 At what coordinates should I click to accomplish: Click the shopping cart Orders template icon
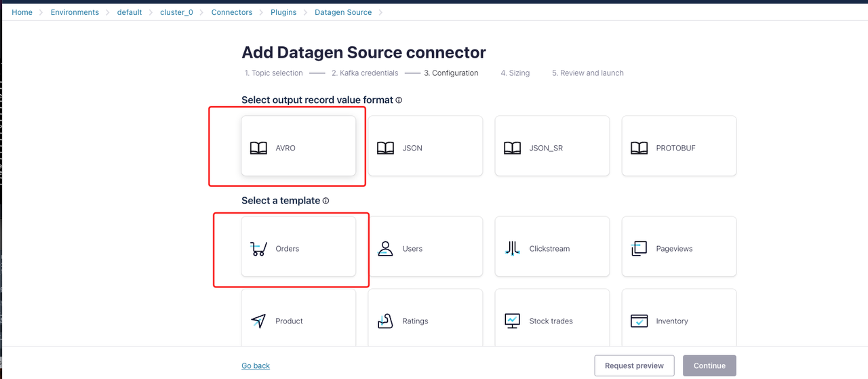258,249
